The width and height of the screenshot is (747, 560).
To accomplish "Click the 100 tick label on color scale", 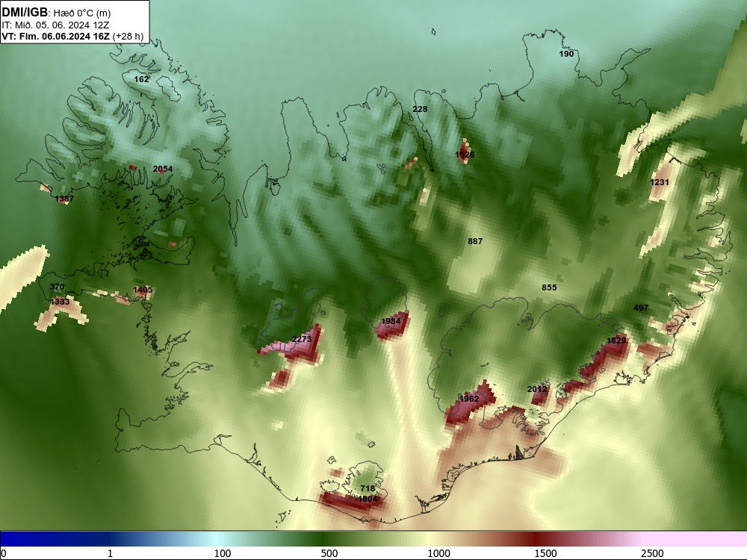I will 223,553.
